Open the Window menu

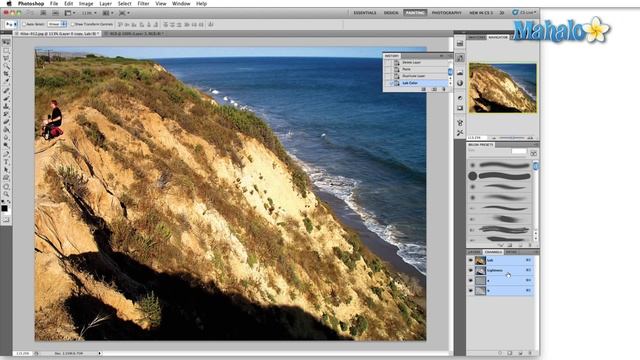[181, 4]
